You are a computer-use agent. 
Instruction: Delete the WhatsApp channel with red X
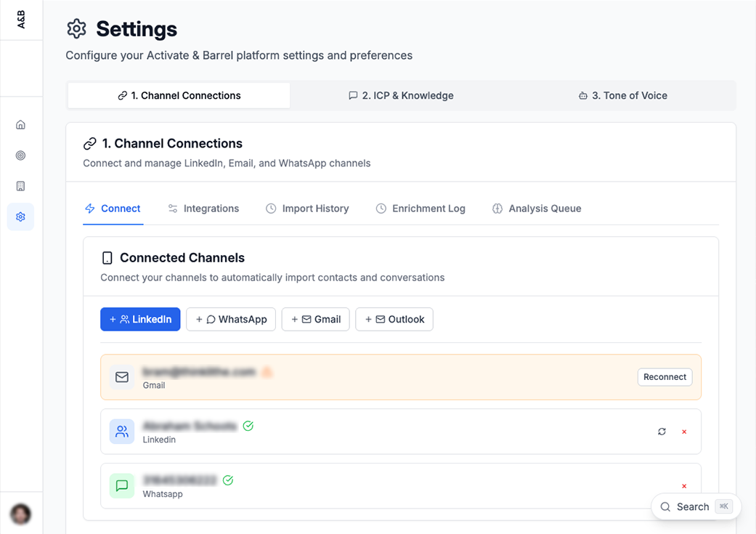[684, 486]
